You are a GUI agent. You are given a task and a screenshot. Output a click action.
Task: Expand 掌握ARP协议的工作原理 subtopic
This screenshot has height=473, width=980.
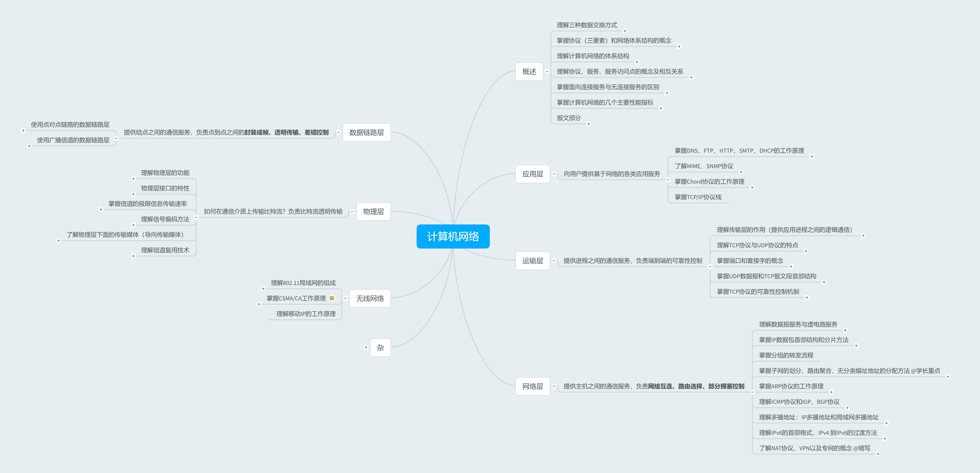[x=831, y=392]
